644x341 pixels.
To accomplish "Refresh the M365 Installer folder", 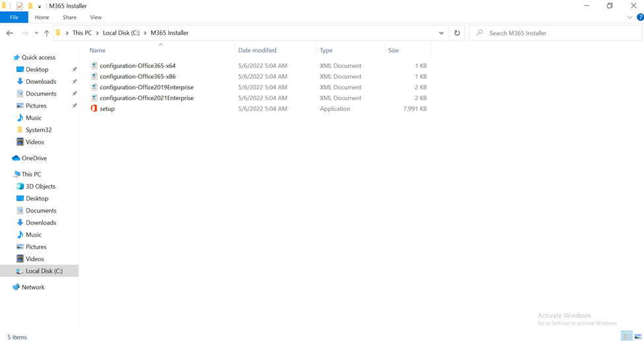I will coord(457,33).
